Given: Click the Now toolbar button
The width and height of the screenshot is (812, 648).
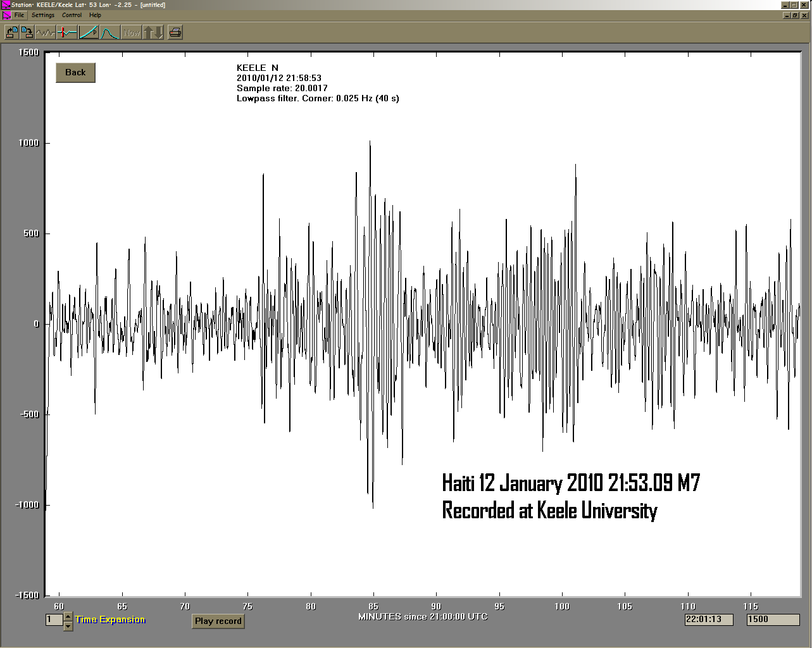Looking at the screenshot, I should pyautogui.click(x=132, y=32).
